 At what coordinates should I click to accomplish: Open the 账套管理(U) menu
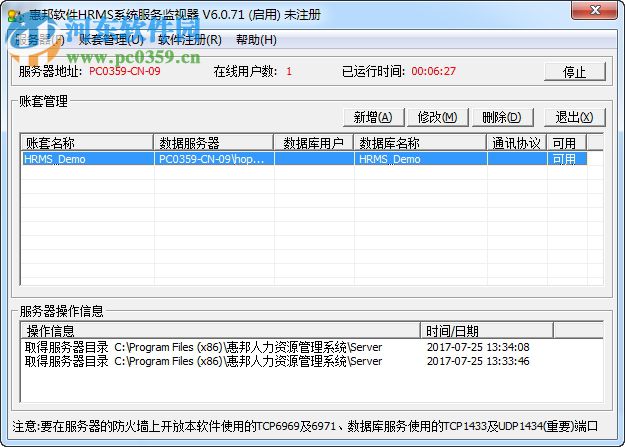click(111, 39)
